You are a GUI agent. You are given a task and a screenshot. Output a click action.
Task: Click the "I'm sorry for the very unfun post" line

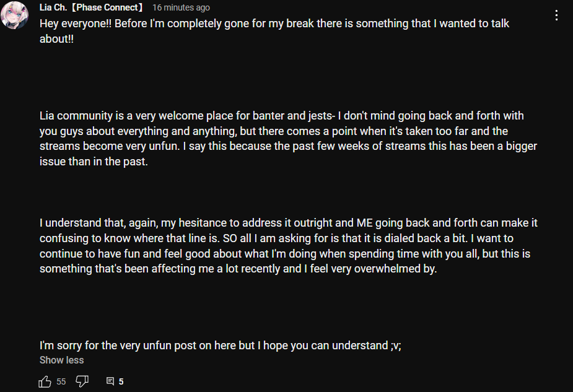coord(221,346)
